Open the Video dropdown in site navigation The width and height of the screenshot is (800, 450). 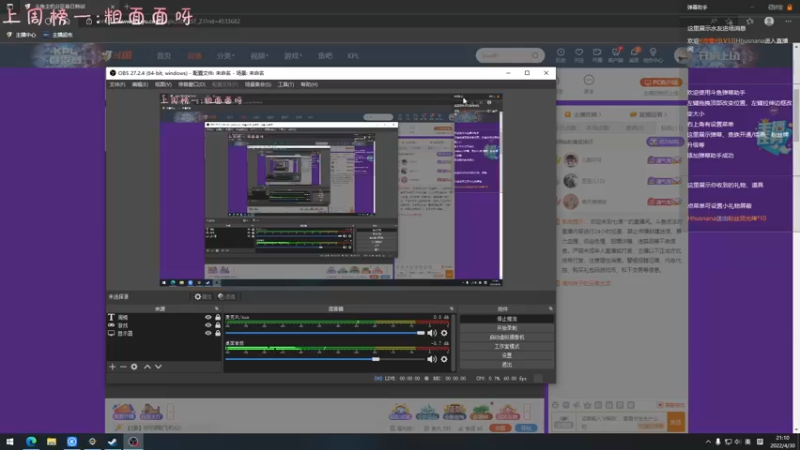[x=259, y=56]
